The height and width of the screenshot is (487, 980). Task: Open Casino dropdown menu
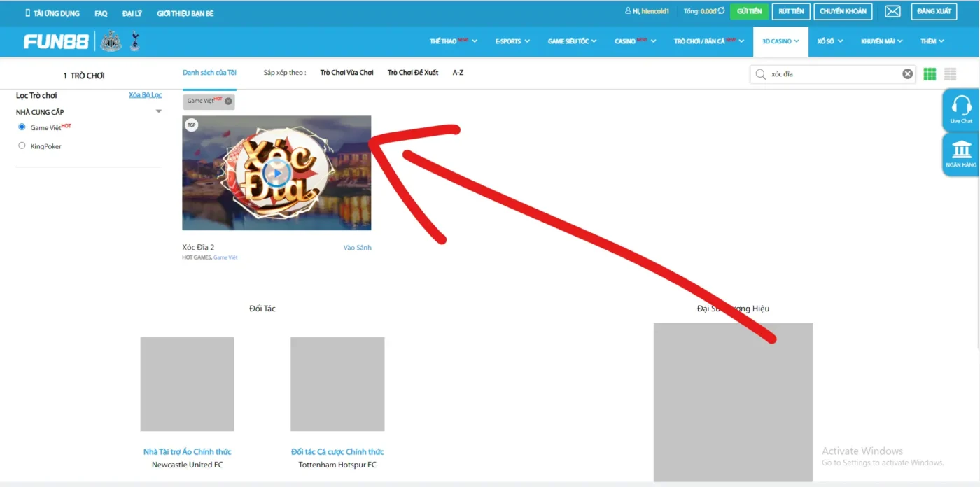(x=636, y=41)
